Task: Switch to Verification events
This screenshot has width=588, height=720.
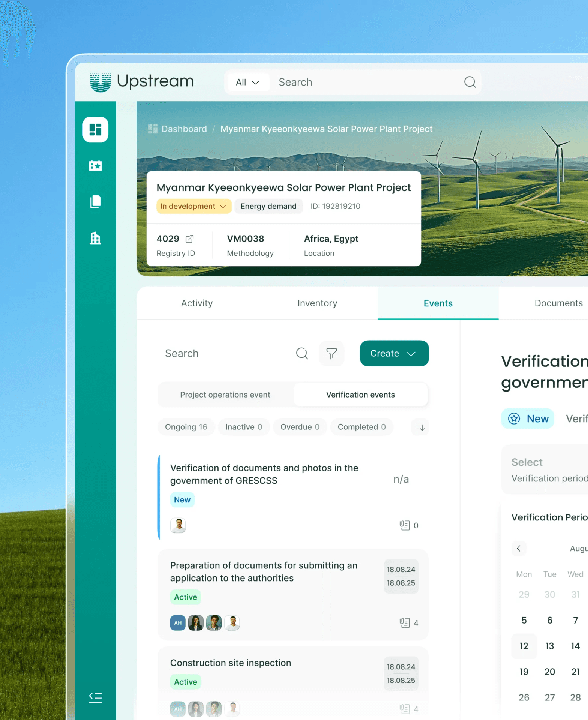Action: pos(360,394)
